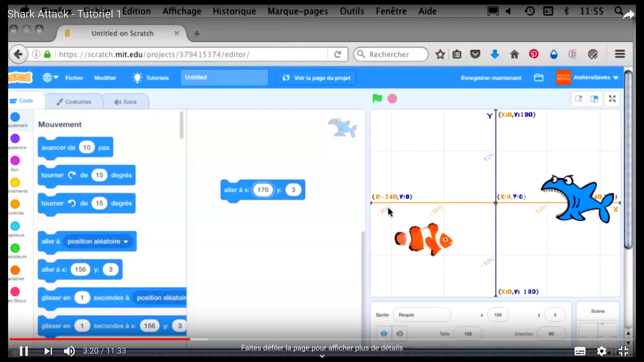Exit the video full screen mode
The height and width of the screenshot is (362, 644).
pyautogui.click(x=623, y=351)
